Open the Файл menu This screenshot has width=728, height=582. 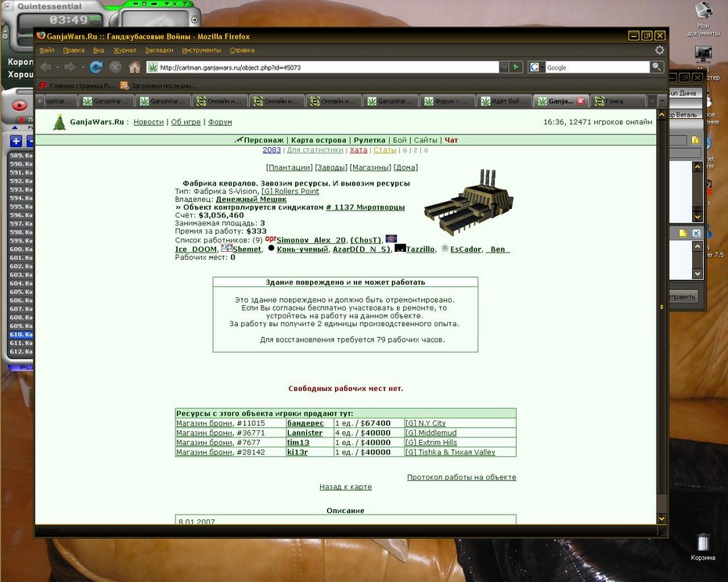(x=47, y=50)
